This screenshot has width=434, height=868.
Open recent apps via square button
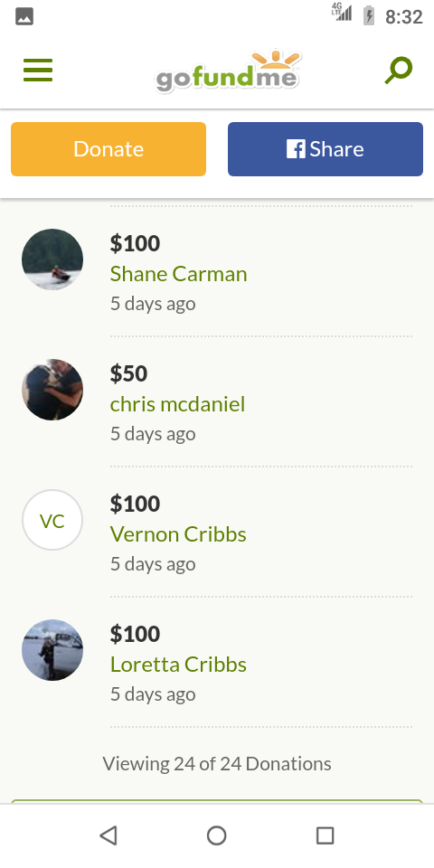[x=325, y=835]
